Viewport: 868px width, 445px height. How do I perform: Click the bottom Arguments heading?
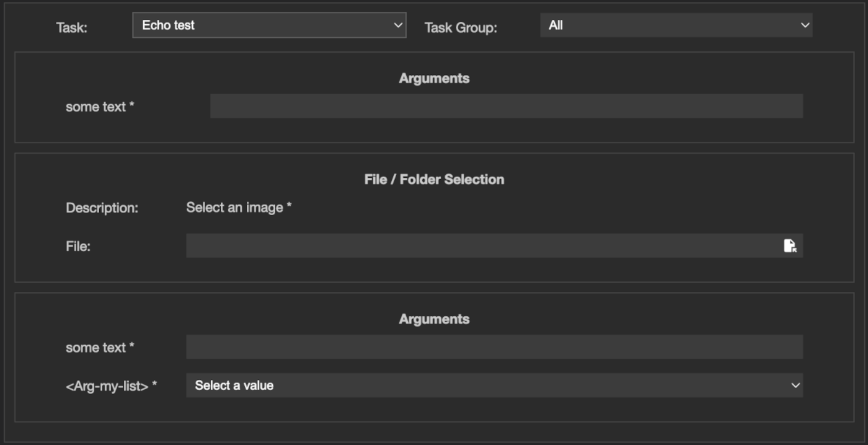[434, 319]
